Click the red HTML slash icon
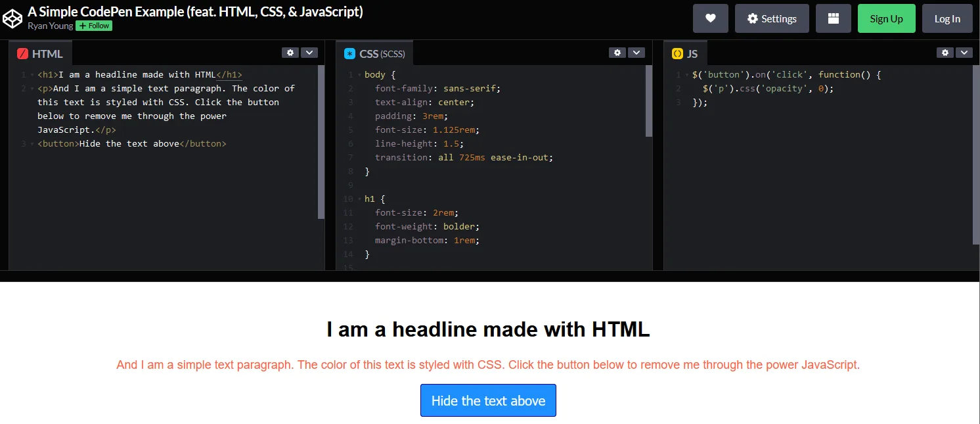The width and height of the screenshot is (980, 424). coord(22,54)
